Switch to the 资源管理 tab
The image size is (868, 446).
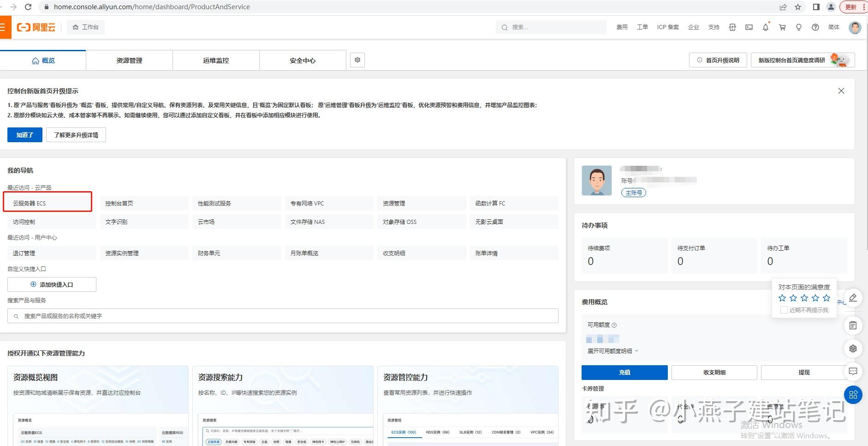[x=129, y=60]
